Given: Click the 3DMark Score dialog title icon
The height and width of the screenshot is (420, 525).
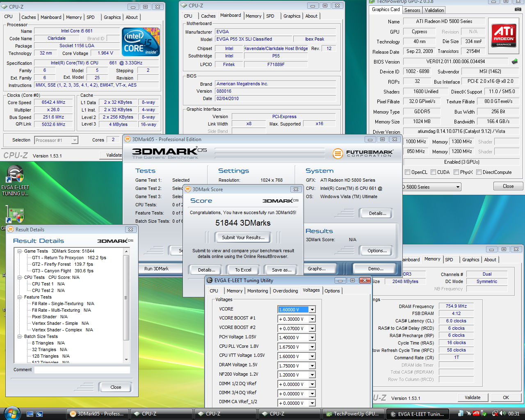Looking at the screenshot, I should [188, 189].
